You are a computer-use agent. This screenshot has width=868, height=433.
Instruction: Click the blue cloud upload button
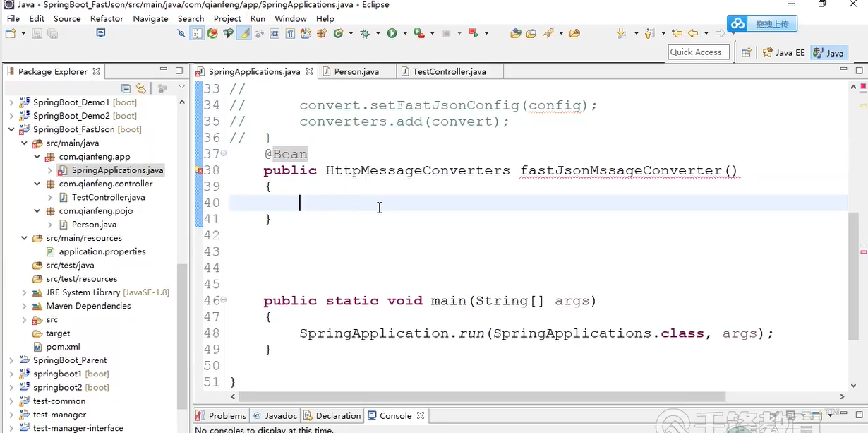(762, 24)
